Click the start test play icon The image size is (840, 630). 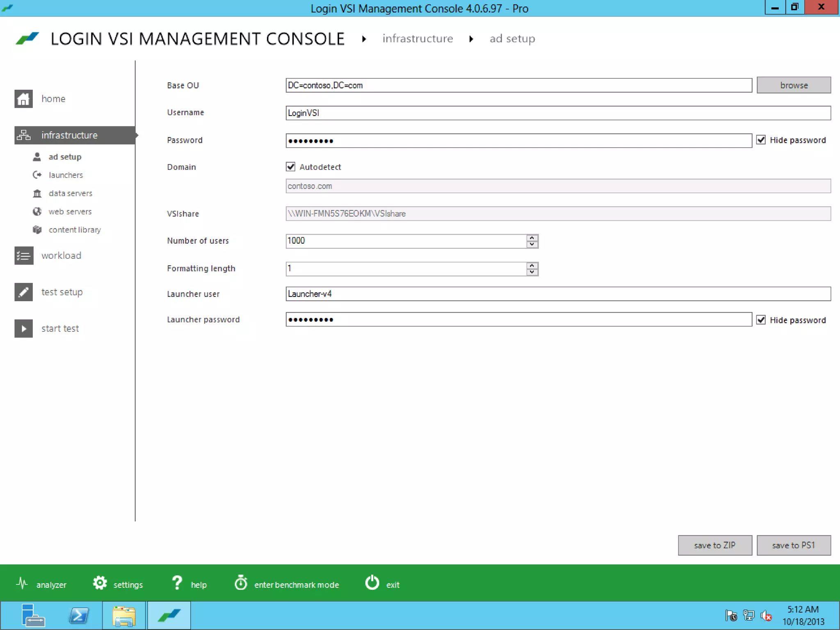click(x=23, y=329)
